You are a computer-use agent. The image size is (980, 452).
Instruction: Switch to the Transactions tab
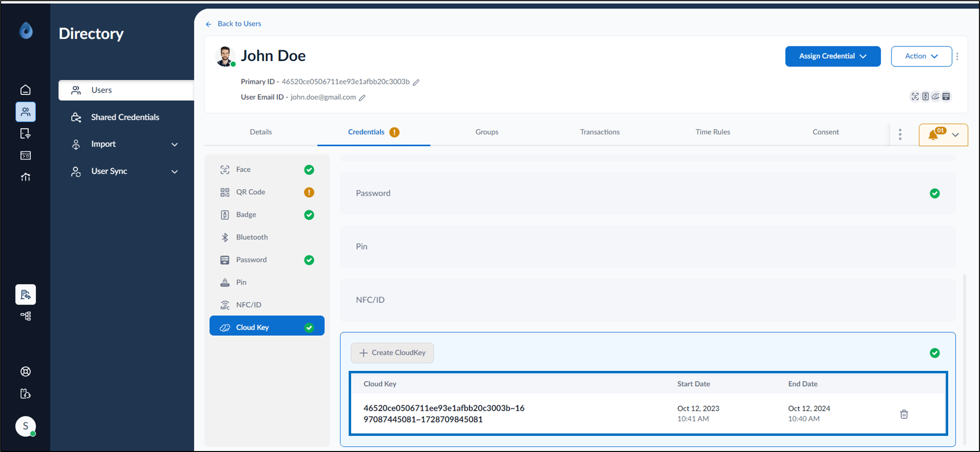(x=600, y=132)
